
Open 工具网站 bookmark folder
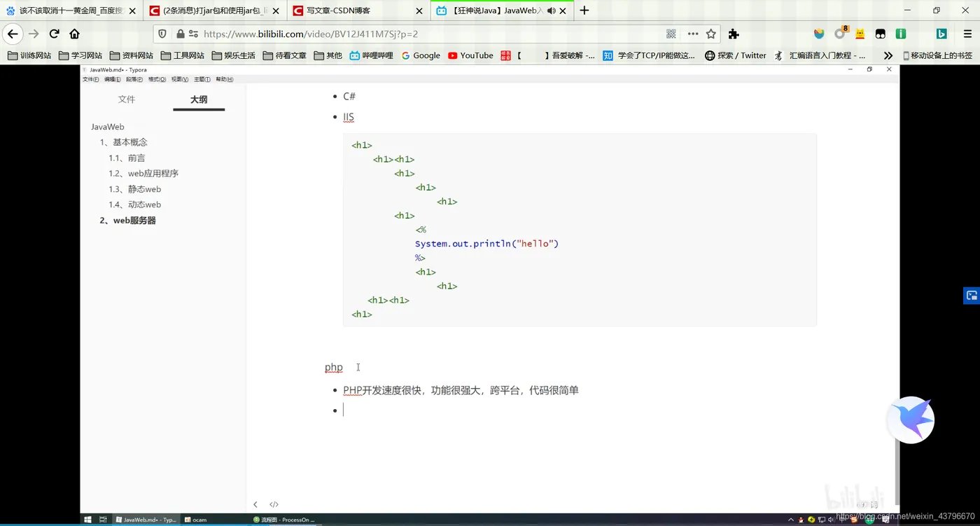[x=182, y=55]
